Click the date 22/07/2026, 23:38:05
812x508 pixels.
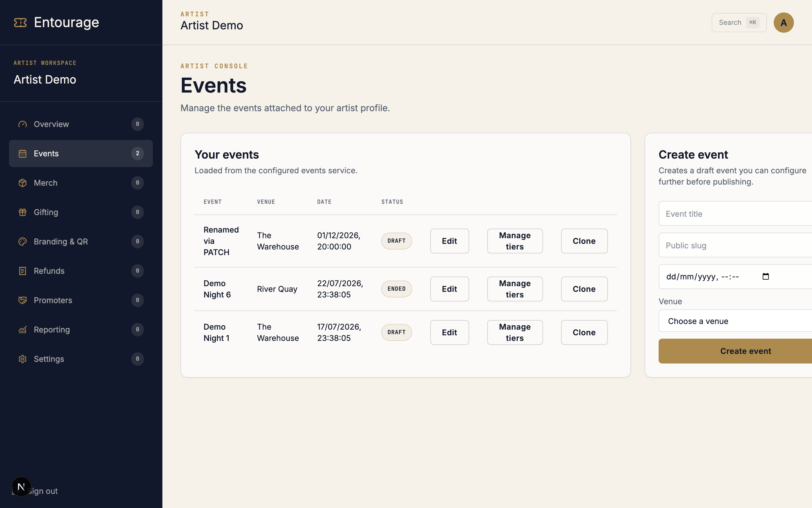tap(340, 289)
